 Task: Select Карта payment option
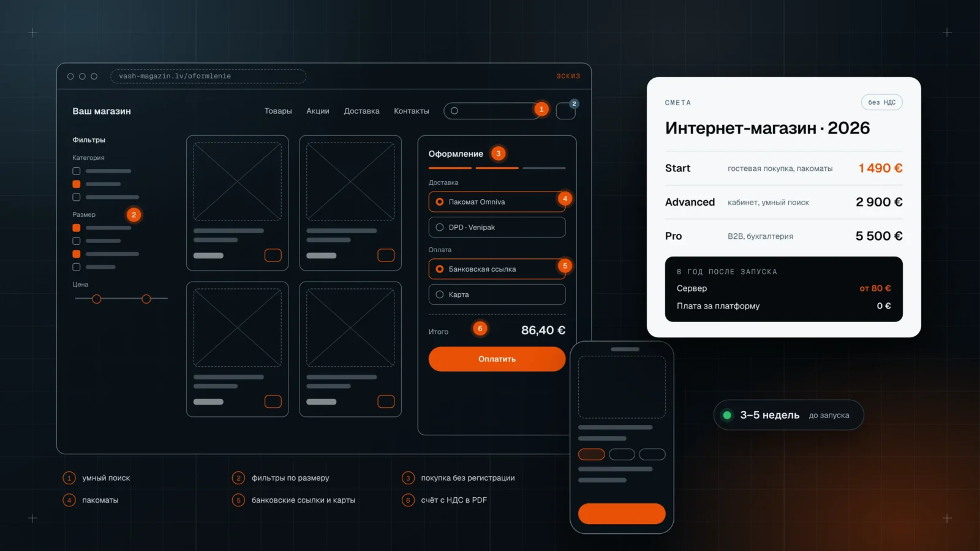[497, 294]
